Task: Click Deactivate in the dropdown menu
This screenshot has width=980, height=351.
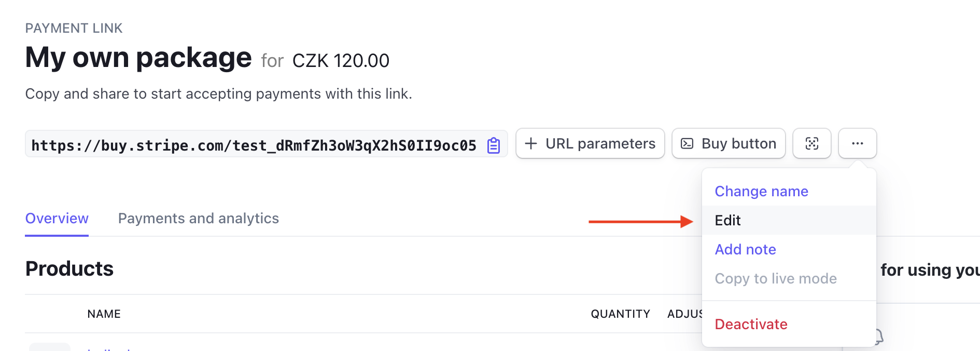Action: pos(751,323)
